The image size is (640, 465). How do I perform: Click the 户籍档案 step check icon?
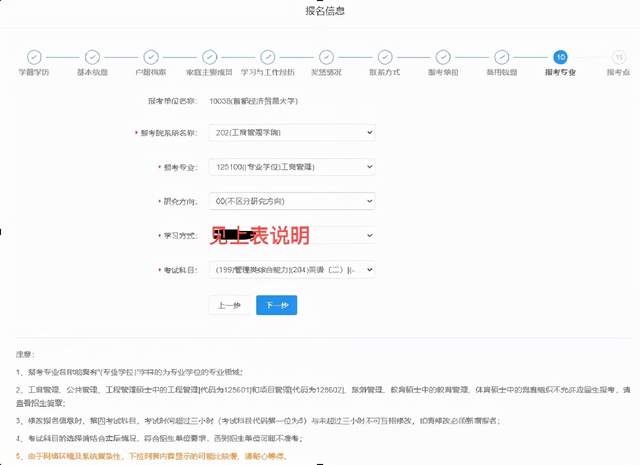pos(151,57)
